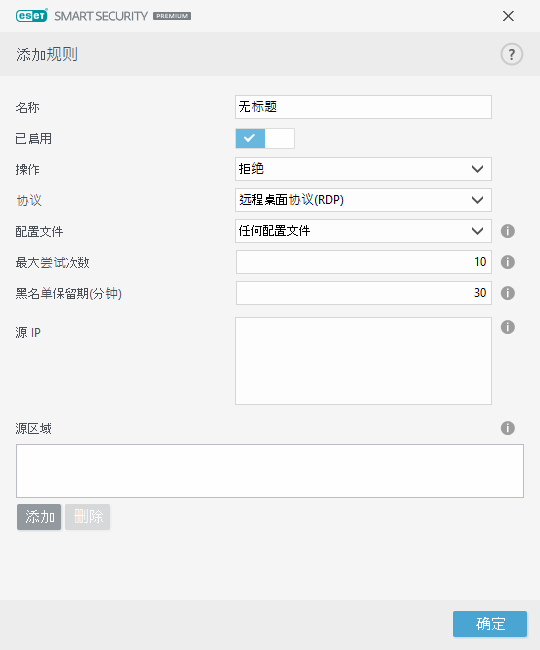The image size is (540, 650).
Task: Click the ESET logo in title bar
Action: coord(31,16)
